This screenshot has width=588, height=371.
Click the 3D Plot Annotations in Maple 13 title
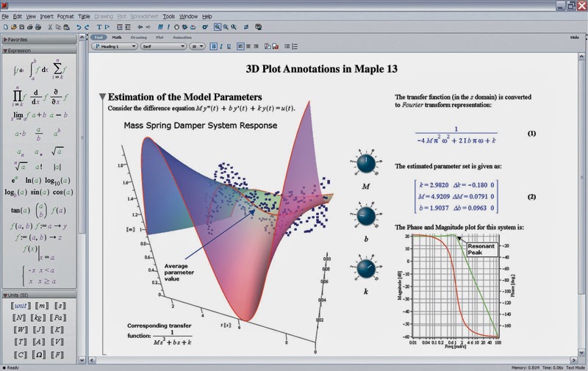point(321,69)
